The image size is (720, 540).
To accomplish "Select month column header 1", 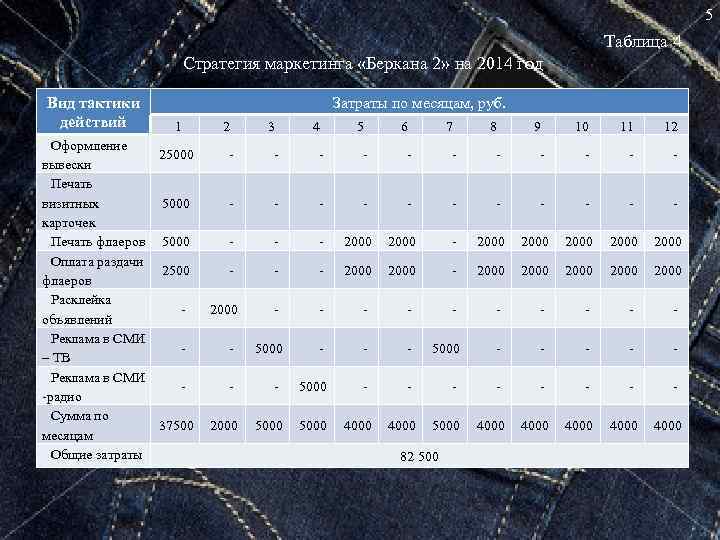I will click(x=178, y=126).
